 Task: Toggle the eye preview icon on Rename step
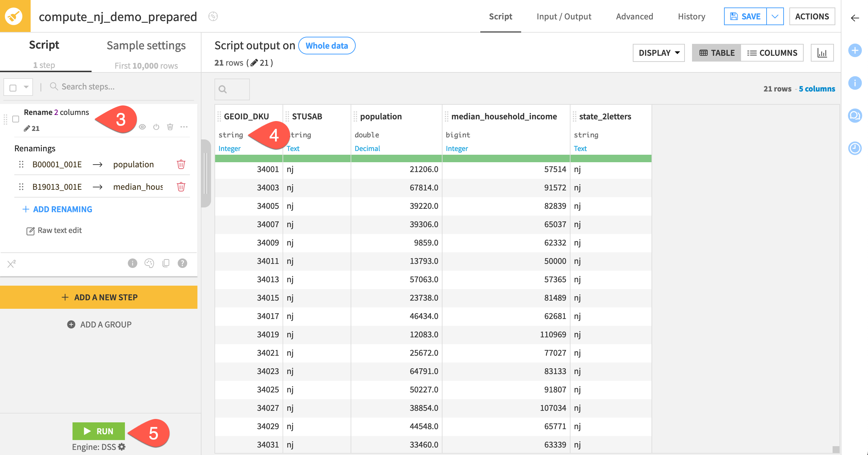coord(142,127)
